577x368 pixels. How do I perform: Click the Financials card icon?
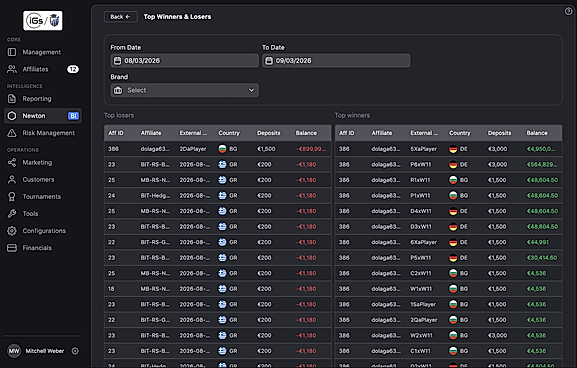12,248
